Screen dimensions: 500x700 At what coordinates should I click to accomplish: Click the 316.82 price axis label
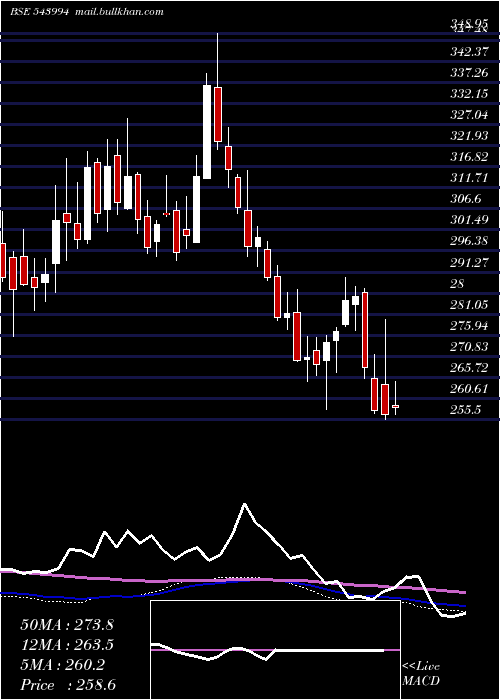coord(469,157)
